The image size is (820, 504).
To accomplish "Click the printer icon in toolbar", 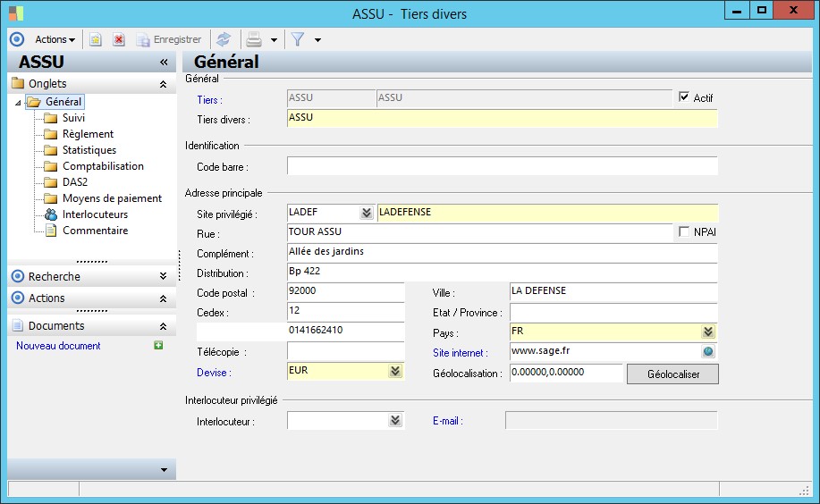I will pyautogui.click(x=254, y=39).
